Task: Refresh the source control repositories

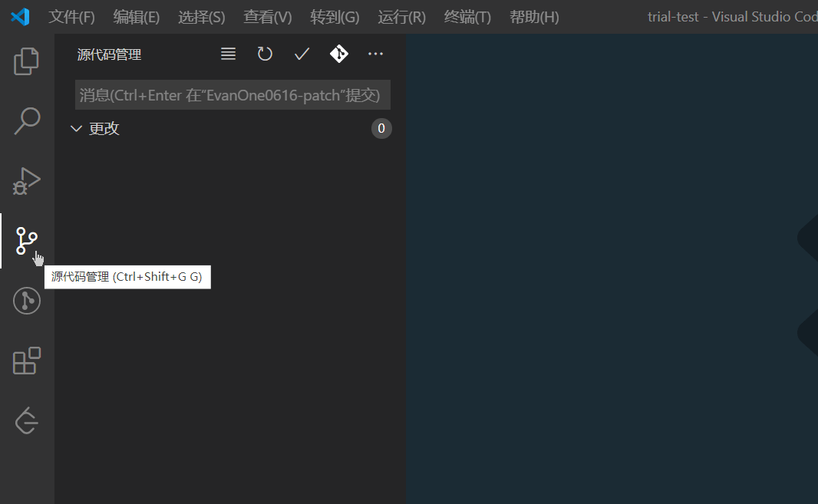Action: click(x=265, y=54)
